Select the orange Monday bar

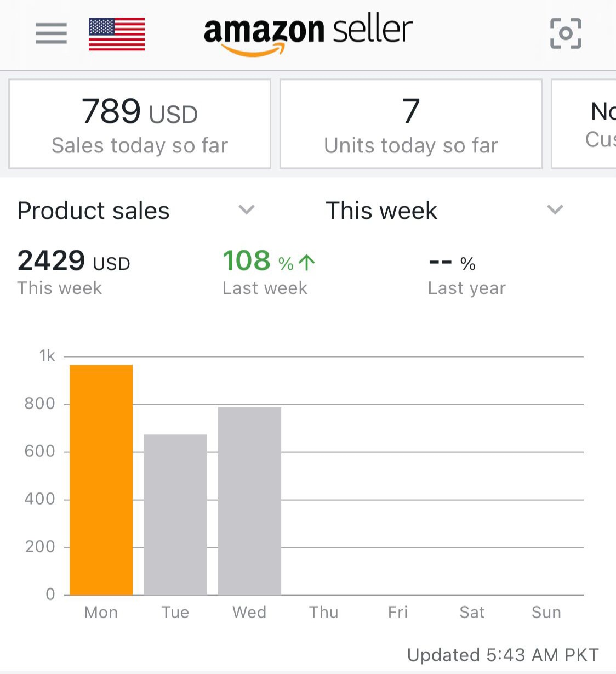(x=101, y=480)
